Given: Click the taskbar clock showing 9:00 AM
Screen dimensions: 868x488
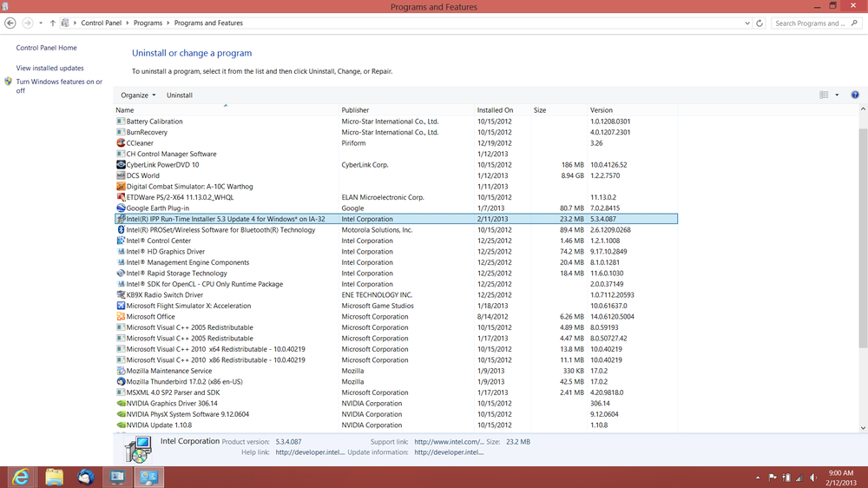Looking at the screenshot, I should pyautogui.click(x=841, y=478).
